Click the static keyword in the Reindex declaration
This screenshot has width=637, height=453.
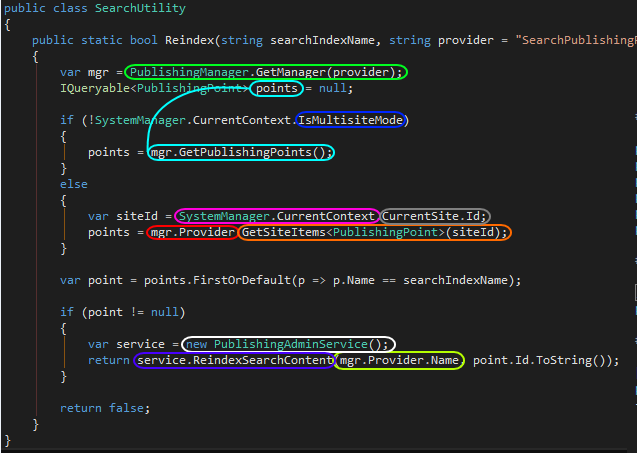pyautogui.click(x=102, y=40)
